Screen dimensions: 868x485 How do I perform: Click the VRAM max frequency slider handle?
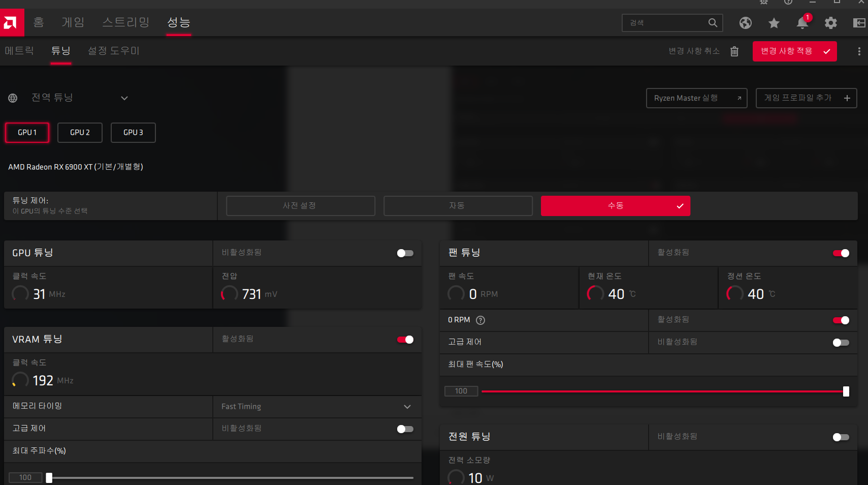49,478
